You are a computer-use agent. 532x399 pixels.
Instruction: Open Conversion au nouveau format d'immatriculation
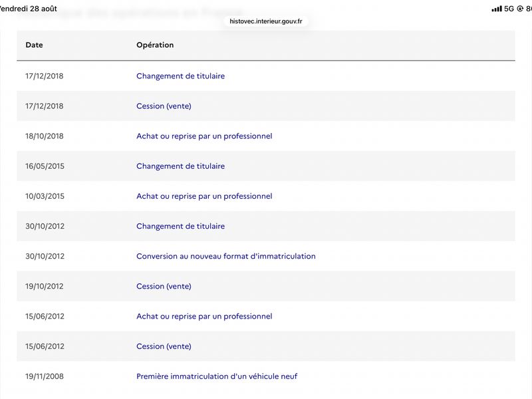pyautogui.click(x=226, y=256)
